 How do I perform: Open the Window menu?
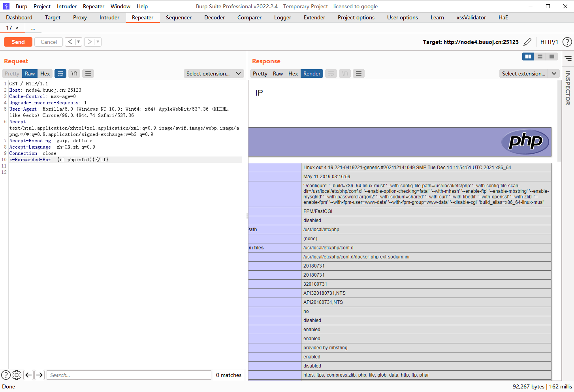click(120, 6)
